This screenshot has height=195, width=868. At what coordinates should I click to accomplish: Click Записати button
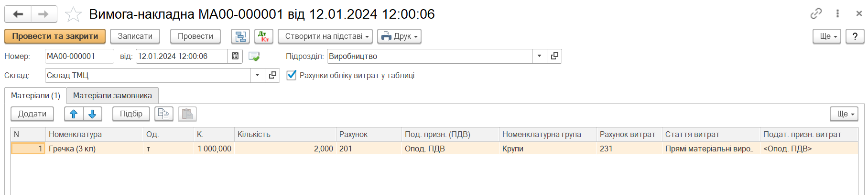coord(135,36)
